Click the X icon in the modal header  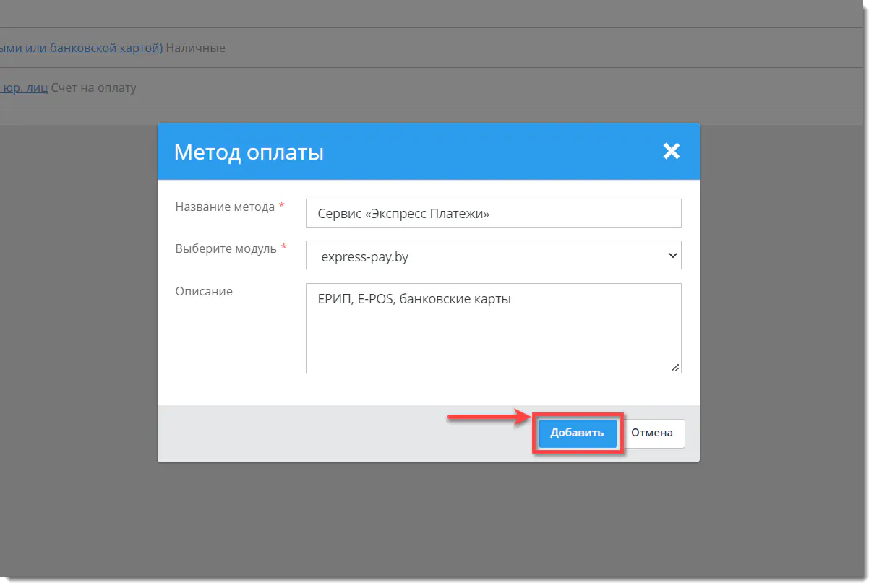672,151
